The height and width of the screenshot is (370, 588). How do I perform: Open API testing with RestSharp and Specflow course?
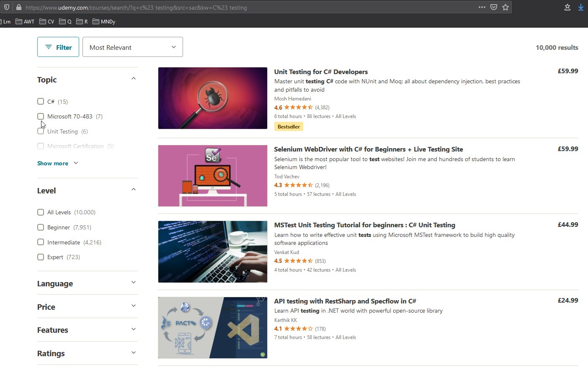345,301
